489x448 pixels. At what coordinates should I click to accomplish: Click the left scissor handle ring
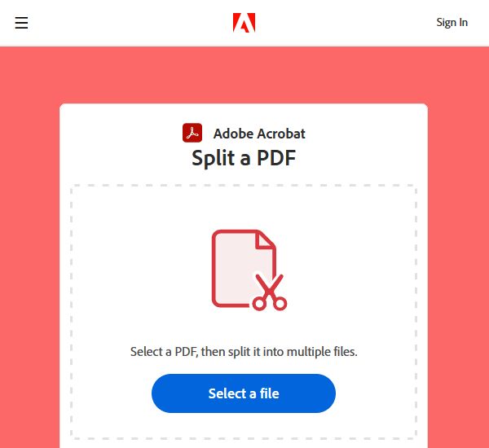pyautogui.click(x=259, y=303)
